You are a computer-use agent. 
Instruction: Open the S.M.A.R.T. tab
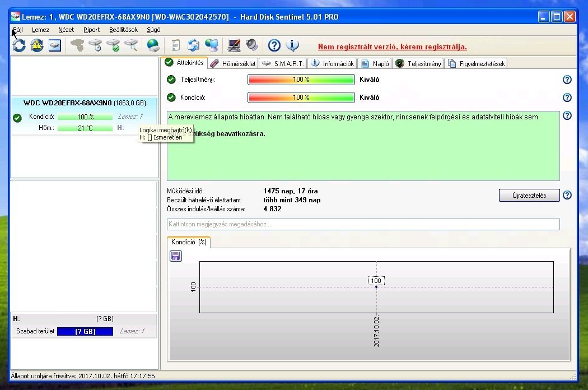[283, 64]
